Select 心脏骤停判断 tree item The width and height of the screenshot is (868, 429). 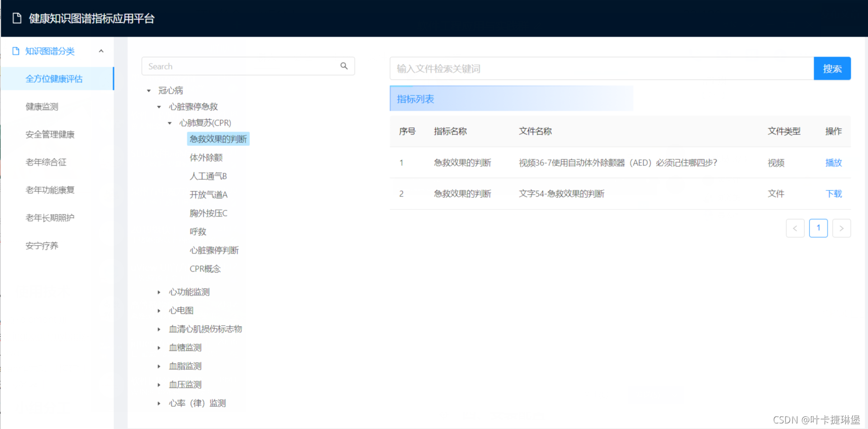[x=214, y=250]
